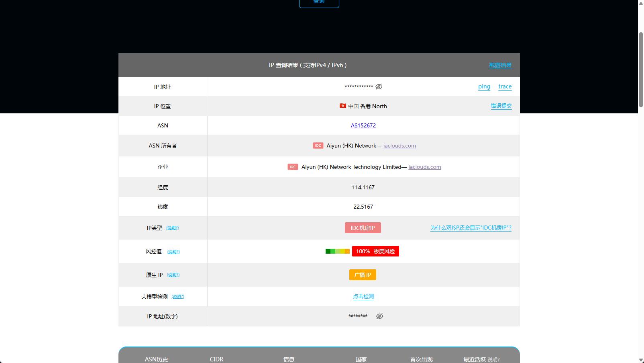Click the 首次出现 column header
644x363 pixels.
point(421,359)
